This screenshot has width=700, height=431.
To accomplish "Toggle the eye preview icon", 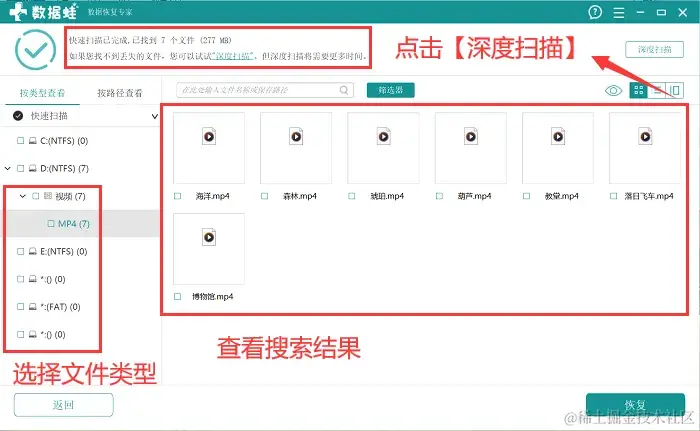I will point(613,91).
